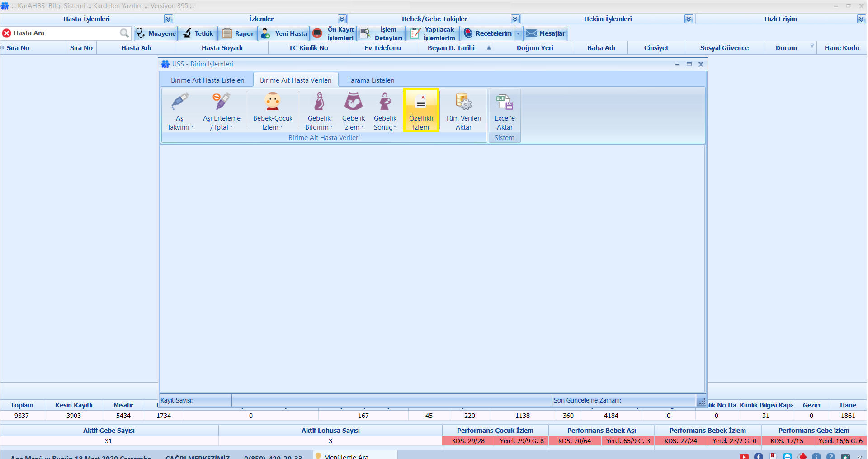Screen dimensions: 868x459
Task: Switch to Birime Ait Hasta Listeleri tab
Action: pos(208,80)
